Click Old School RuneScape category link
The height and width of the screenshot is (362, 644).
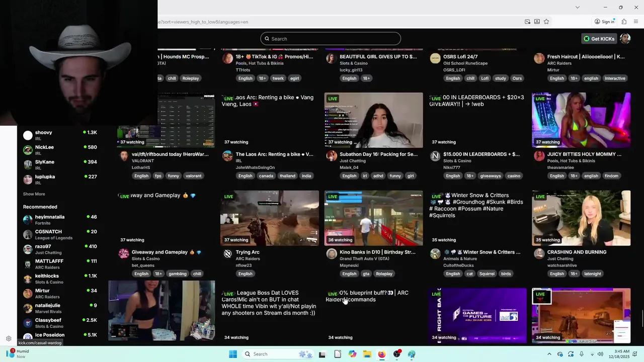[465, 63]
